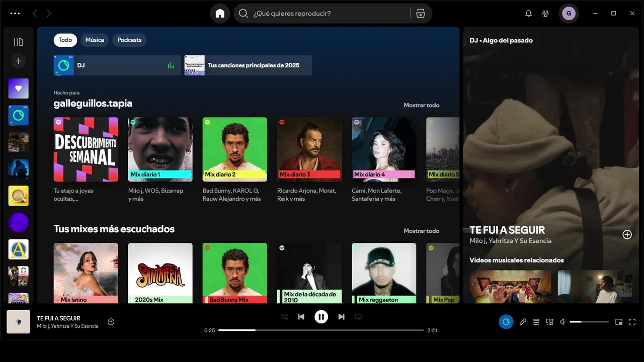Open the solid purple circle playlist in sidebar
Image resolution: width=644 pixels, height=362 pixels.
[x=19, y=222]
